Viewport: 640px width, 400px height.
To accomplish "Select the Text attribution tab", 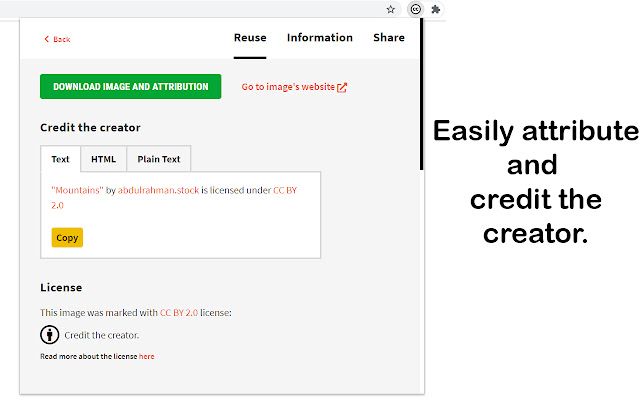I will click(x=60, y=159).
